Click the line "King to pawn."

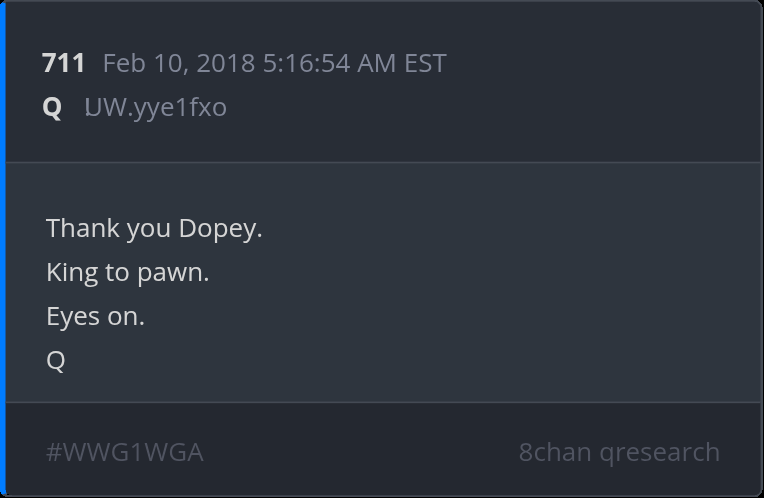127,272
